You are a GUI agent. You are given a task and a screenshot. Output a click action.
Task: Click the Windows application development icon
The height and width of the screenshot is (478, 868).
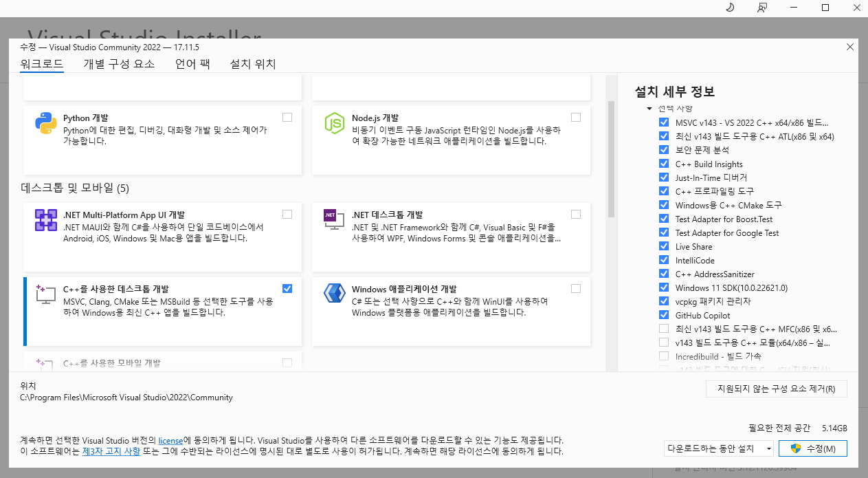pyautogui.click(x=334, y=294)
